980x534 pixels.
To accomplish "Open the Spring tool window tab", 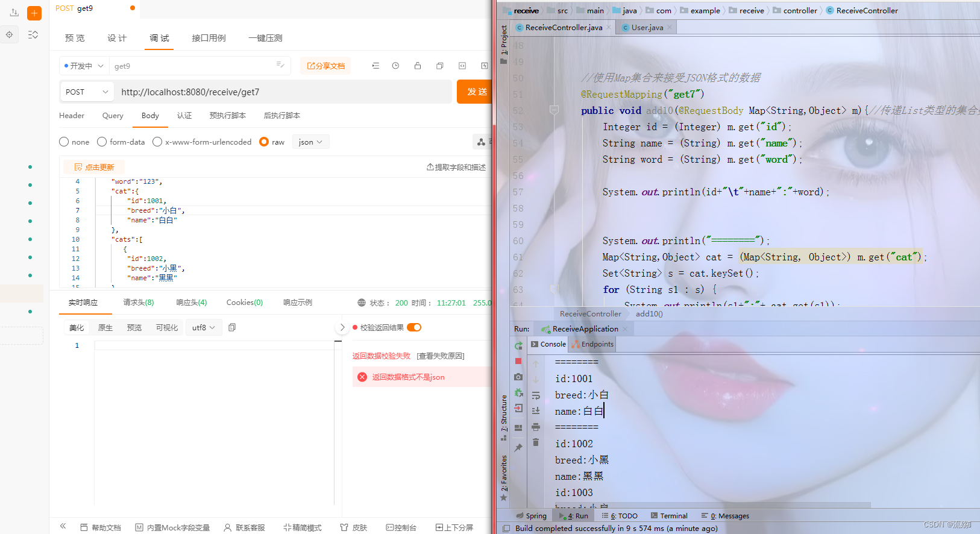I will pos(532,516).
